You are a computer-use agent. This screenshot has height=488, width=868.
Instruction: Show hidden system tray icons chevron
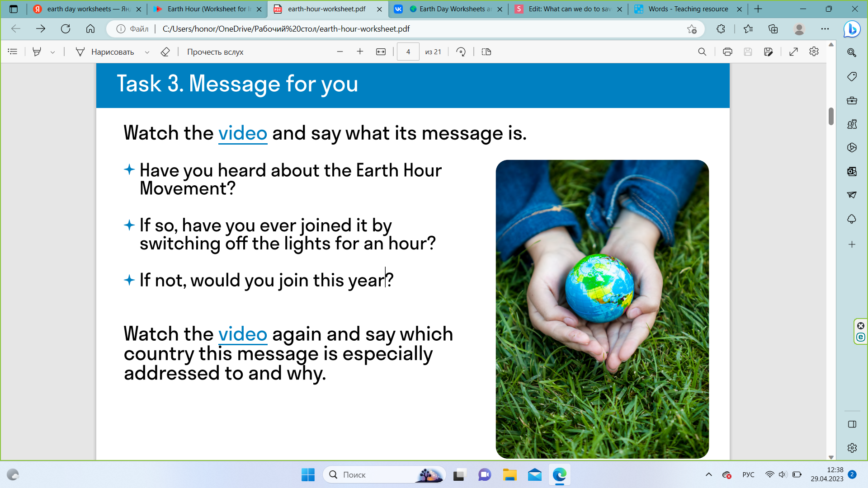[708, 474]
